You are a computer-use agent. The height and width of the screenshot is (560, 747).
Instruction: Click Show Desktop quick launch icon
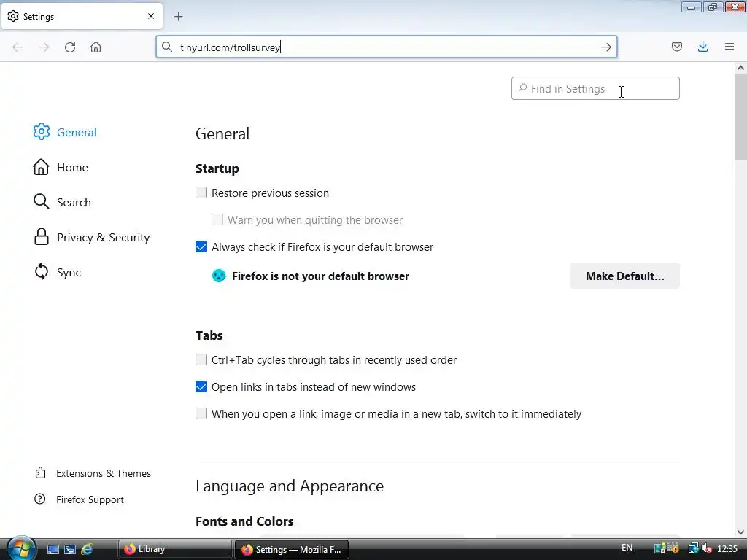[x=53, y=549]
